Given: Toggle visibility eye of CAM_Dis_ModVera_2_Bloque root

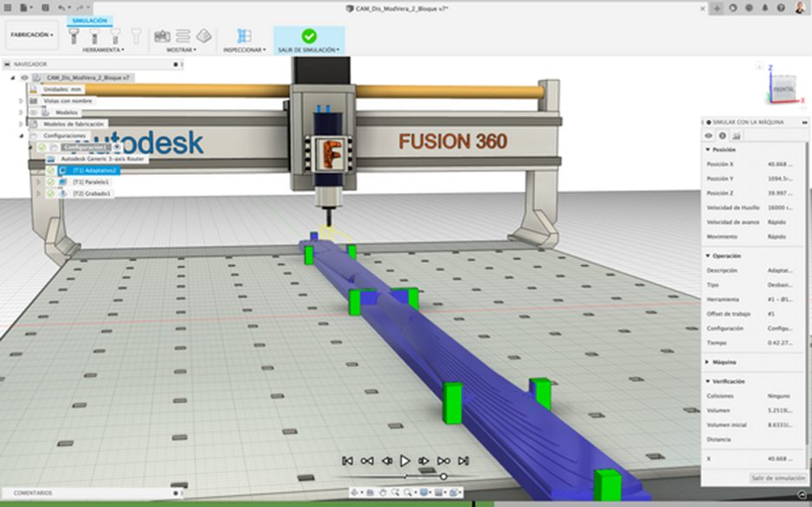Looking at the screenshot, I should (24, 78).
